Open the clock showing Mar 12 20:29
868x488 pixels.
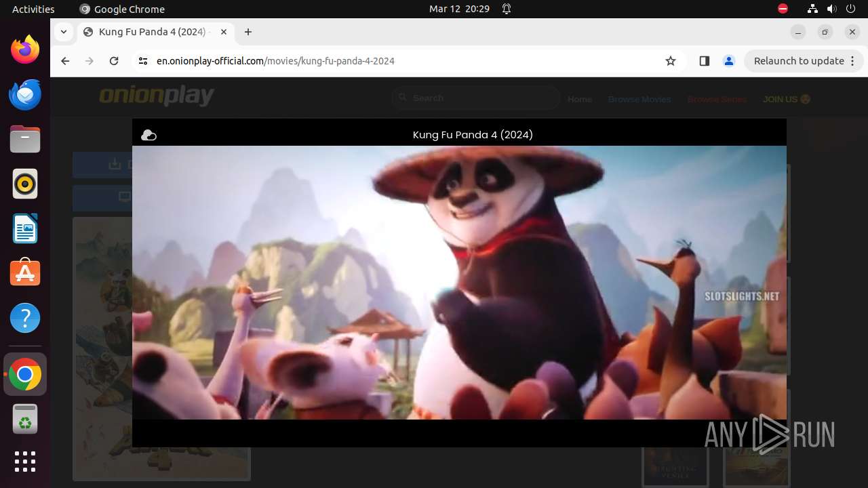point(459,9)
